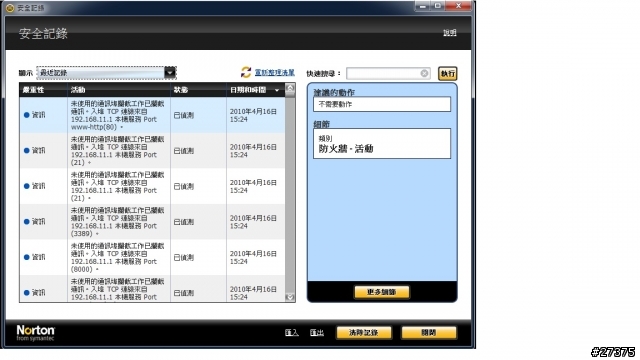
Task: Select log row with Port (8000)
Action: [x=152, y=257]
